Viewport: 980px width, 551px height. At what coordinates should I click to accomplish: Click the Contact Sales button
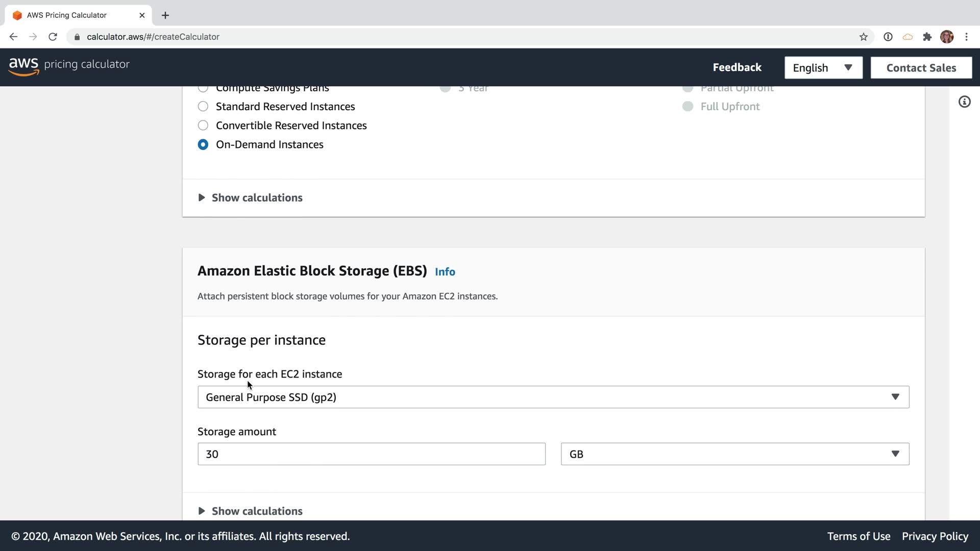[x=921, y=68]
